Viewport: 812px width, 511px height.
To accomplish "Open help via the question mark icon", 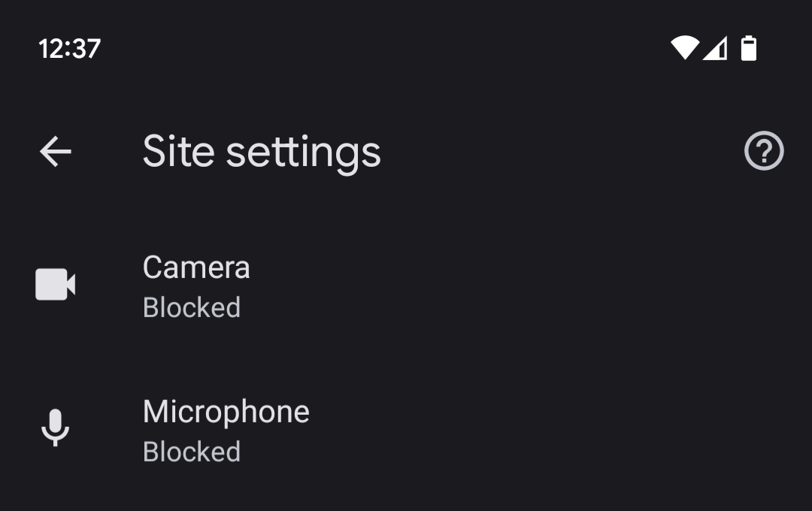I will pyautogui.click(x=764, y=152).
